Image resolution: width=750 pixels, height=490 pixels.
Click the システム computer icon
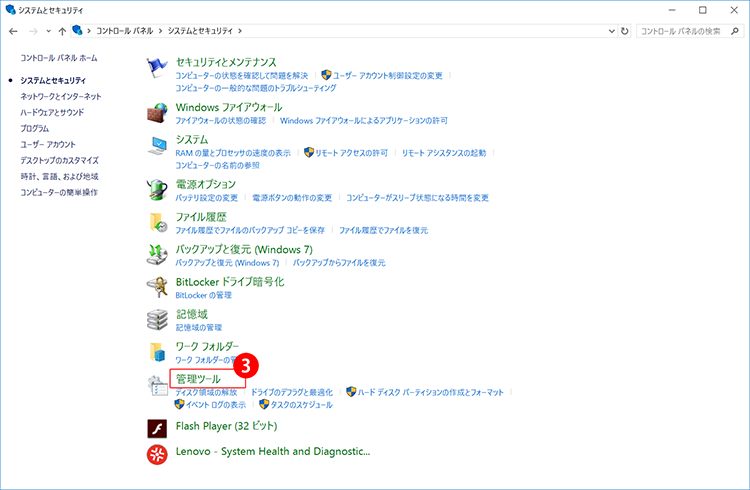[158, 145]
